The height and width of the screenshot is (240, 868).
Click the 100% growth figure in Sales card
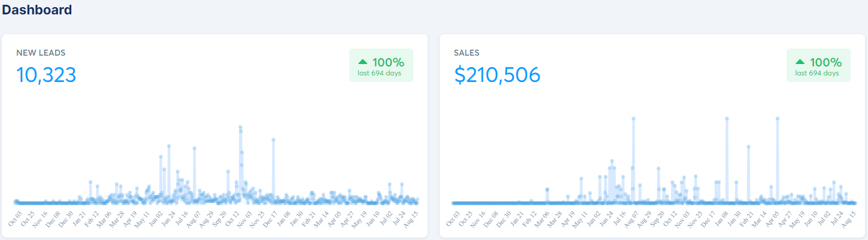click(825, 62)
